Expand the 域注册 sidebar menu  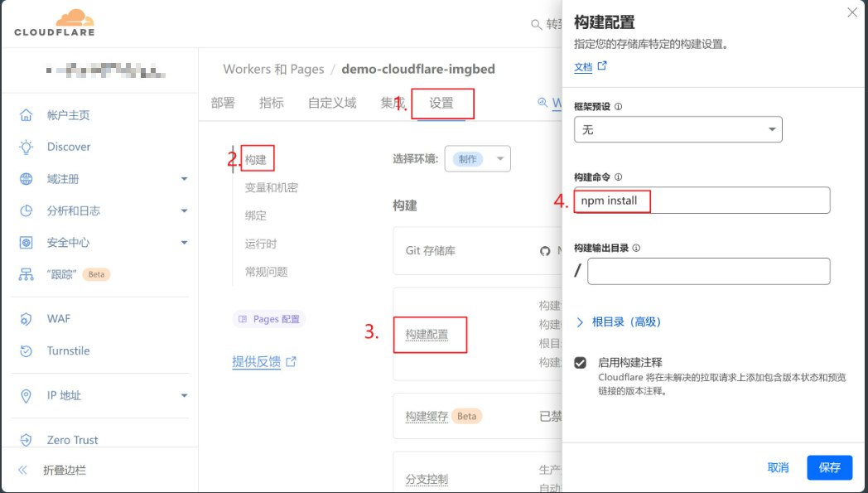(184, 179)
